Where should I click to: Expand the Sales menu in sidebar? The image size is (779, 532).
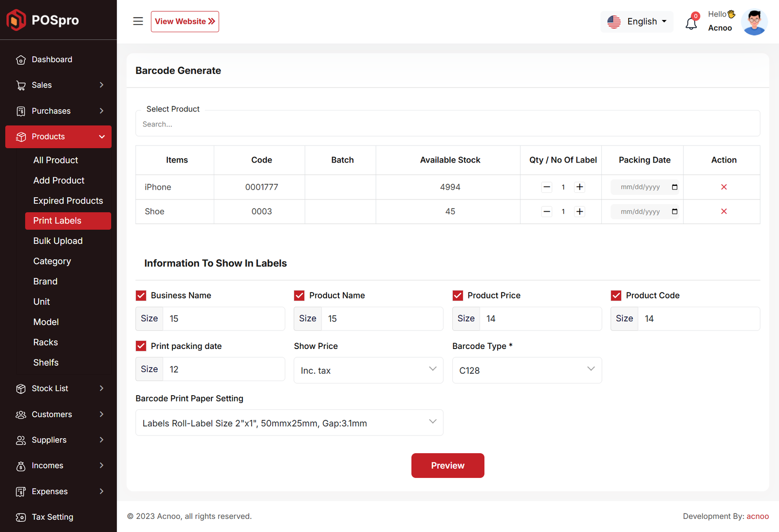click(x=58, y=85)
